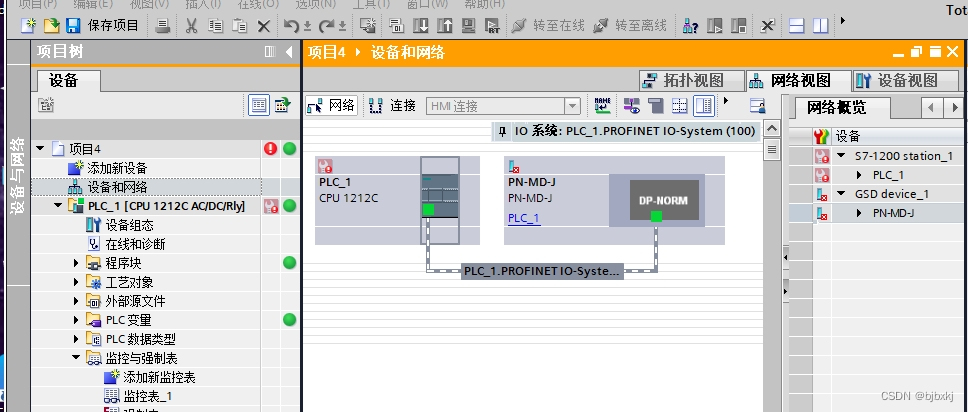The height and width of the screenshot is (412, 968).
Task: Click the Accessible devices icon
Action: point(690,25)
